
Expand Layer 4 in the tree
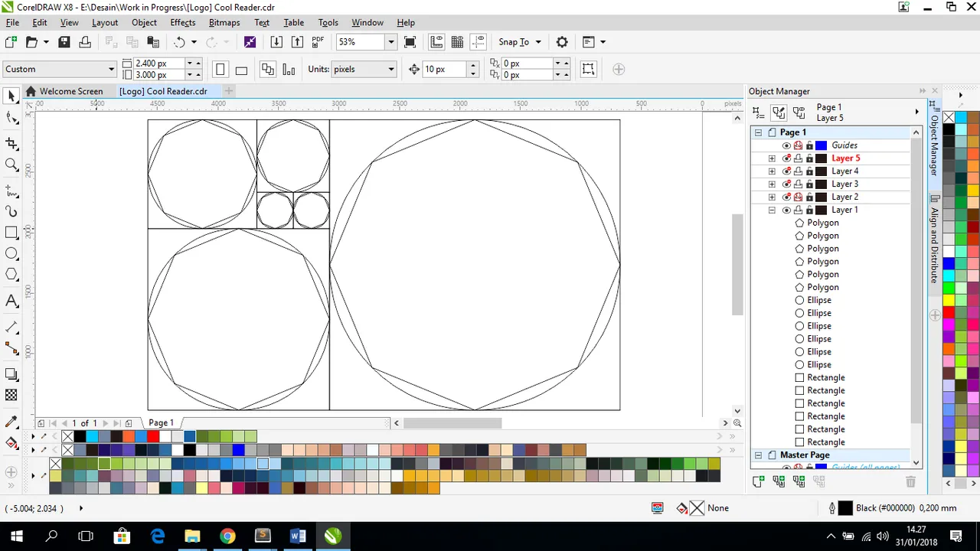click(x=772, y=171)
